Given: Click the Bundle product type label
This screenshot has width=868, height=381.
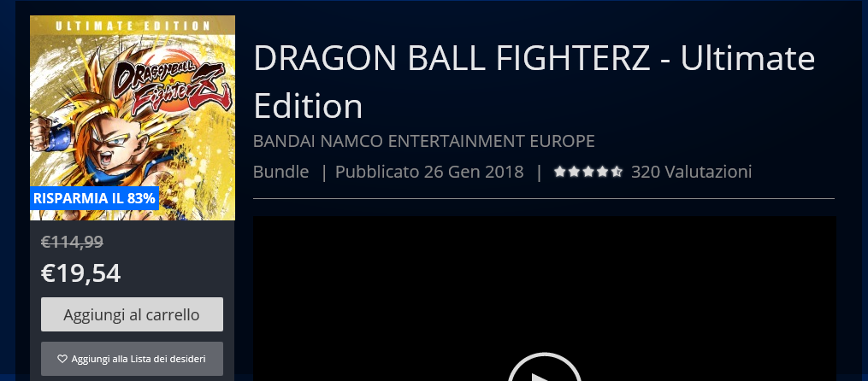Looking at the screenshot, I should click(280, 172).
